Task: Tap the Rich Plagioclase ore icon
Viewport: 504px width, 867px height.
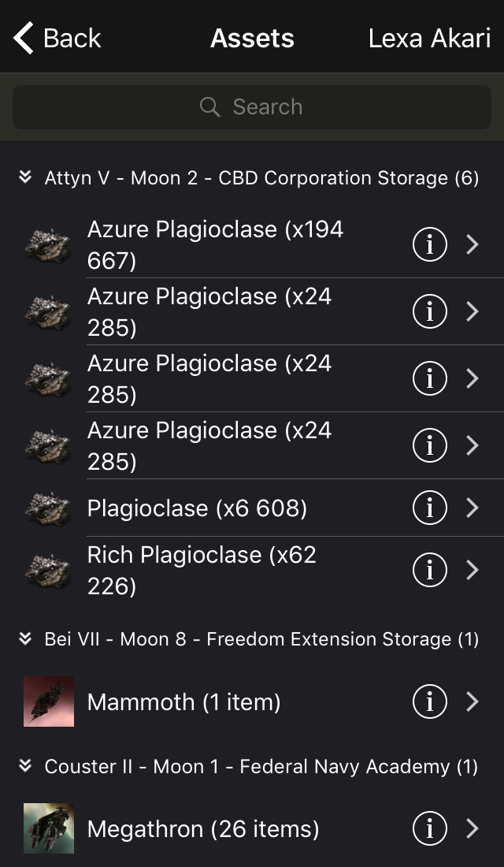Action: click(47, 570)
